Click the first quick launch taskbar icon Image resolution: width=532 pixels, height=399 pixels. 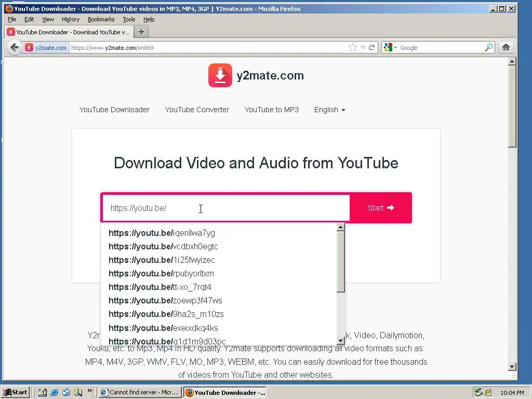pyautogui.click(x=43, y=392)
